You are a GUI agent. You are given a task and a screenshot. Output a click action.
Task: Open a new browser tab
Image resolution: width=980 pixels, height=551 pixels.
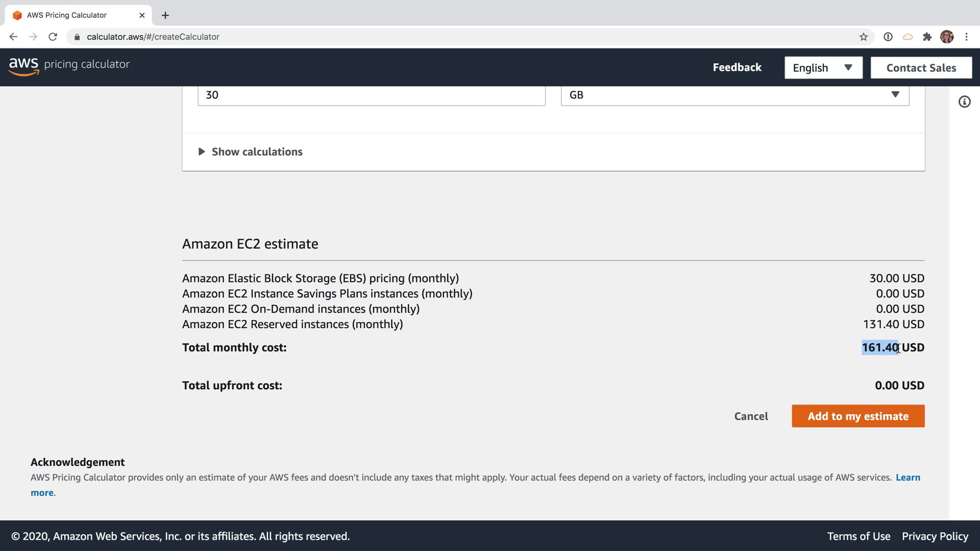coord(165,15)
